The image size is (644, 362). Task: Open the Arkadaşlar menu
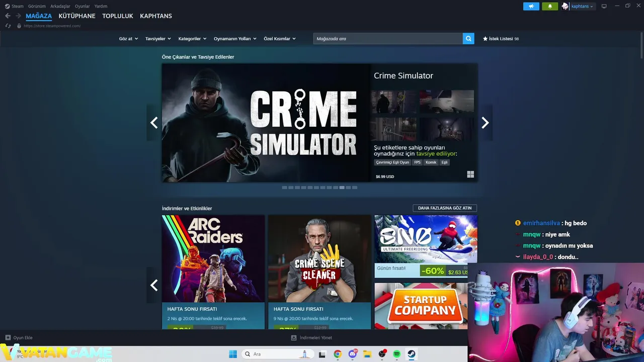[x=60, y=6]
